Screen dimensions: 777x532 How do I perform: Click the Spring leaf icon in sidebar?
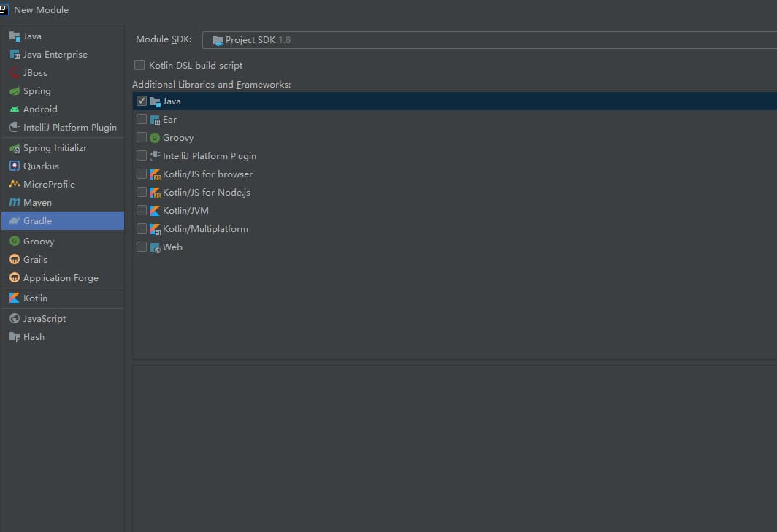[x=15, y=91]
